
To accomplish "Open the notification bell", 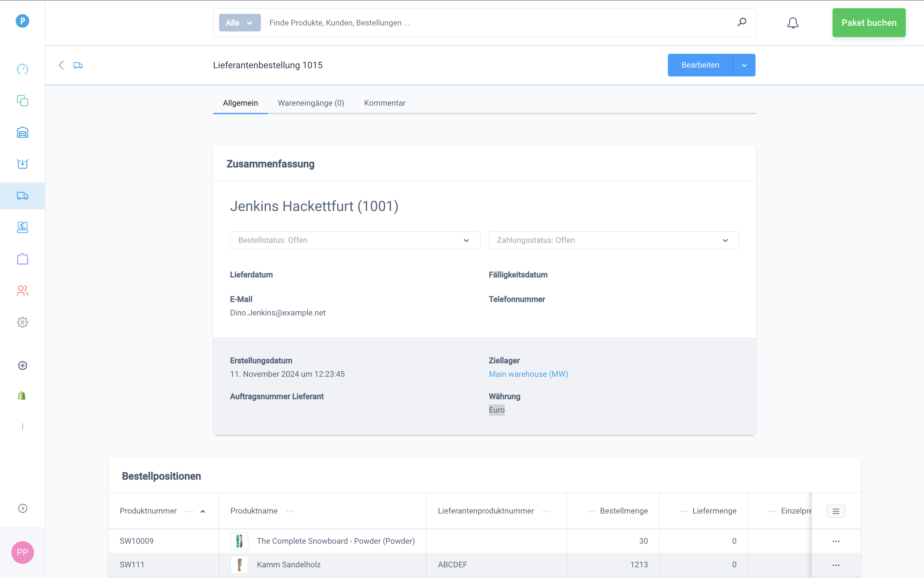I will tap(793, 23).
